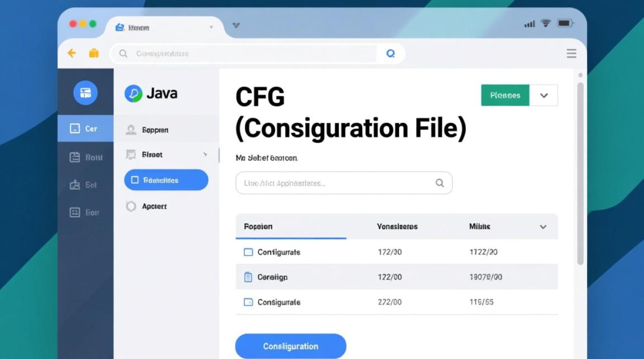Click the Apctert radio circle
Image resolution: width=644 pixels, height=359 pixels.
(x=131, y=206)
